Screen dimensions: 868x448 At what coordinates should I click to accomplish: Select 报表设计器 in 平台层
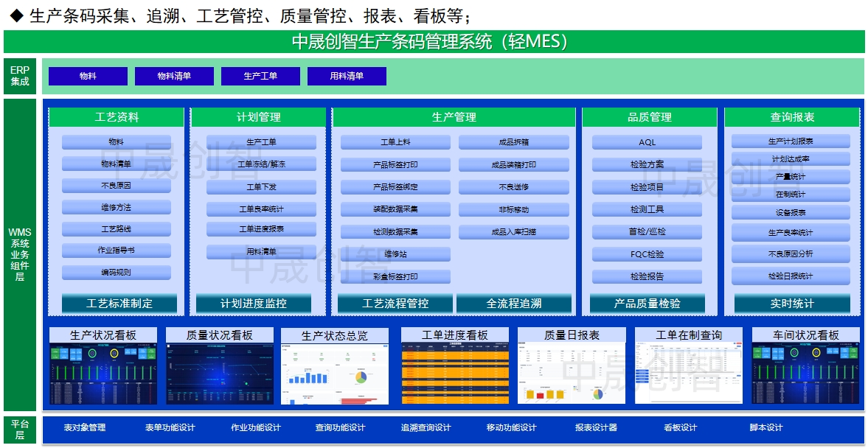pos(596,427)
